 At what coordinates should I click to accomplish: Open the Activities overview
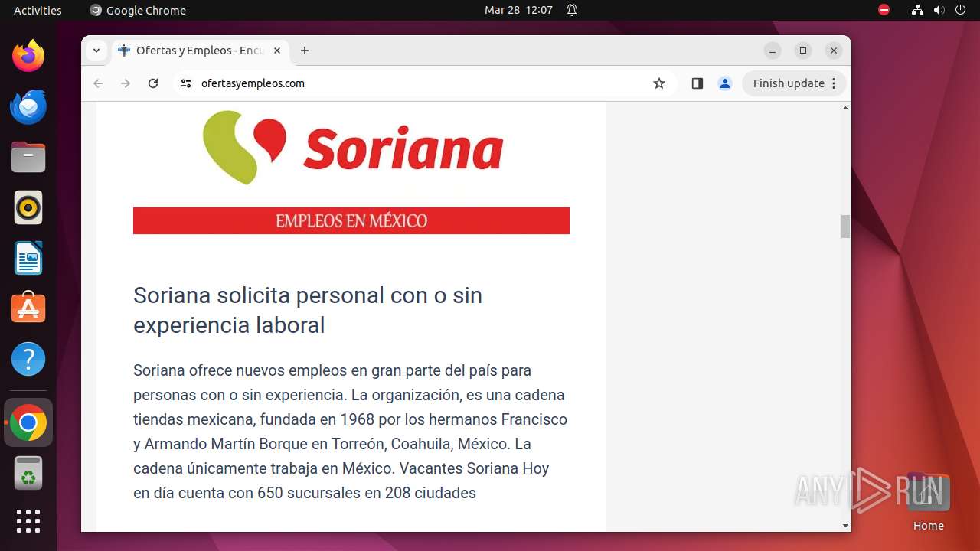[x=38, y=10]
